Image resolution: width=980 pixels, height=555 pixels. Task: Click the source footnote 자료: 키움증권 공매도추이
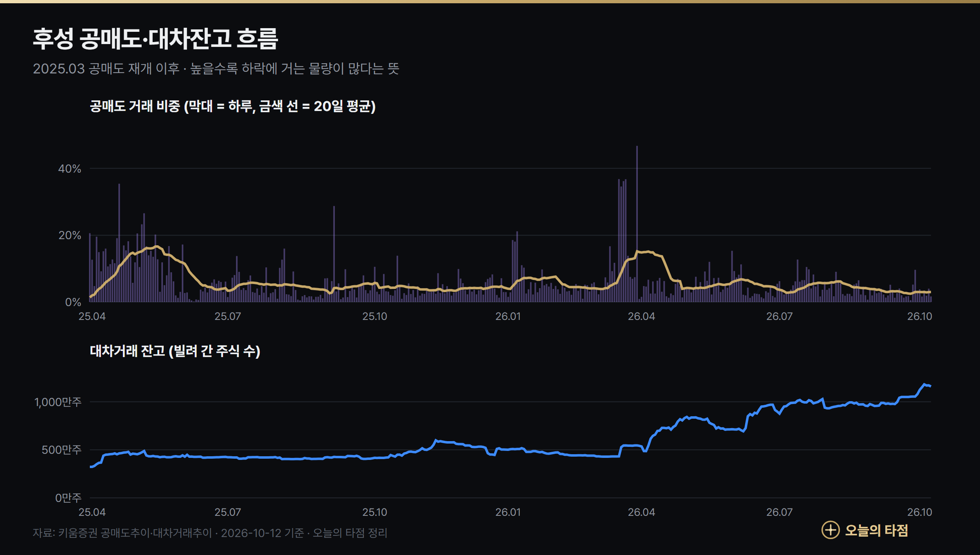pyautogui.click(x=210, y=533)
